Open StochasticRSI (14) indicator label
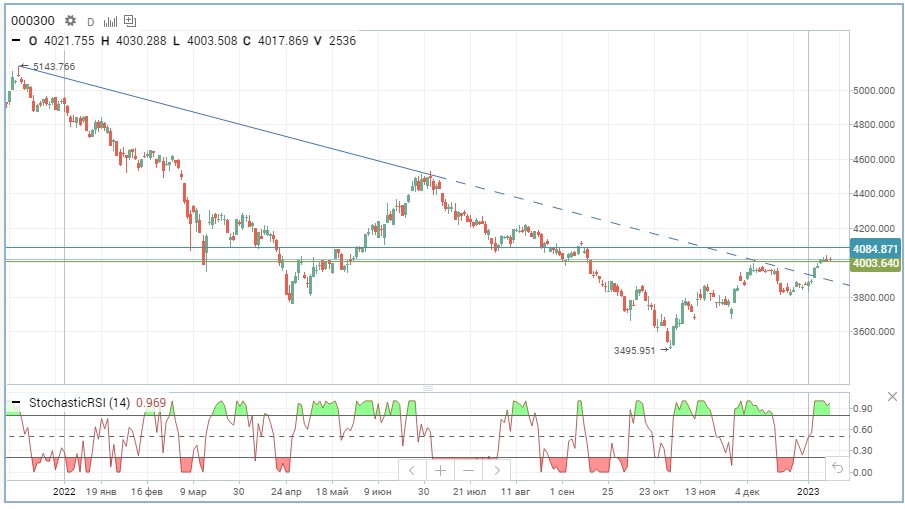The width and height of the screenshot is (905, 509). pos(78,404)
